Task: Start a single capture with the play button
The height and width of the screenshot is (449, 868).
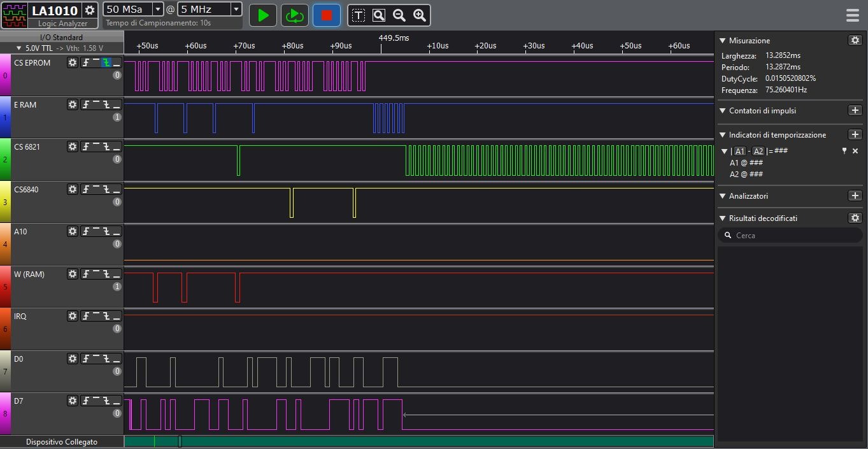Action: tap(263, 15)
